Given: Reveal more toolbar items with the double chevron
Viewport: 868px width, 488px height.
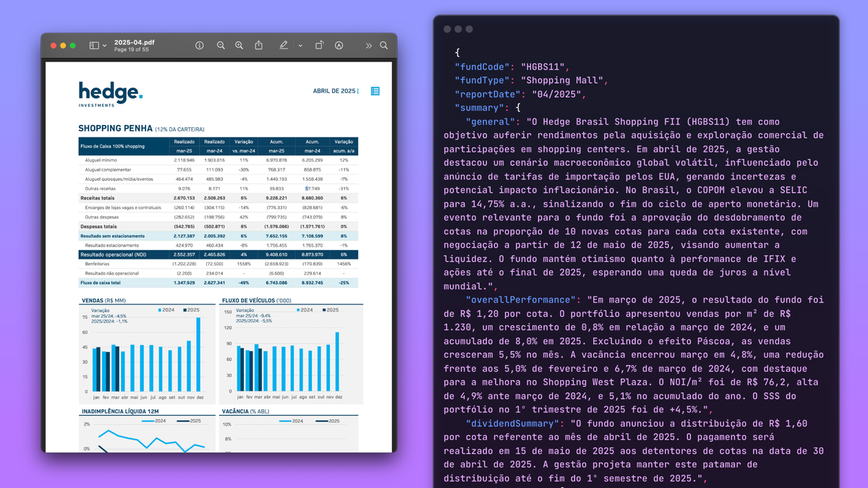Looking at the screenshot, I should pyautogui.click(x=368, y=46).
